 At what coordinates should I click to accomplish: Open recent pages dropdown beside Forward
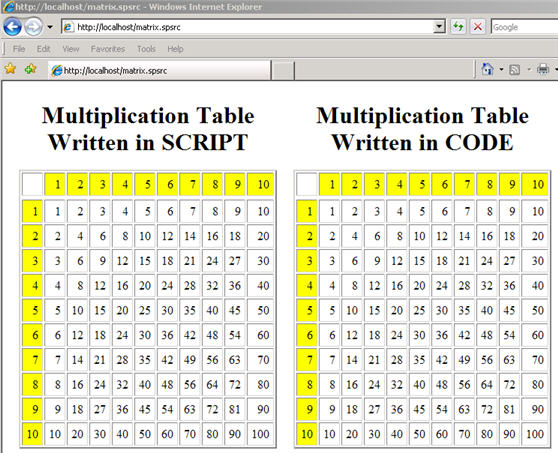(x=50, y=27)
